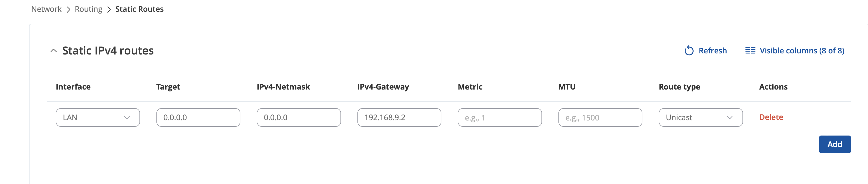Screen dimensions: 868x184
Task: Click the breadcrumb arrow after Network
Action: pyautogui.click(x=68, y=10)
